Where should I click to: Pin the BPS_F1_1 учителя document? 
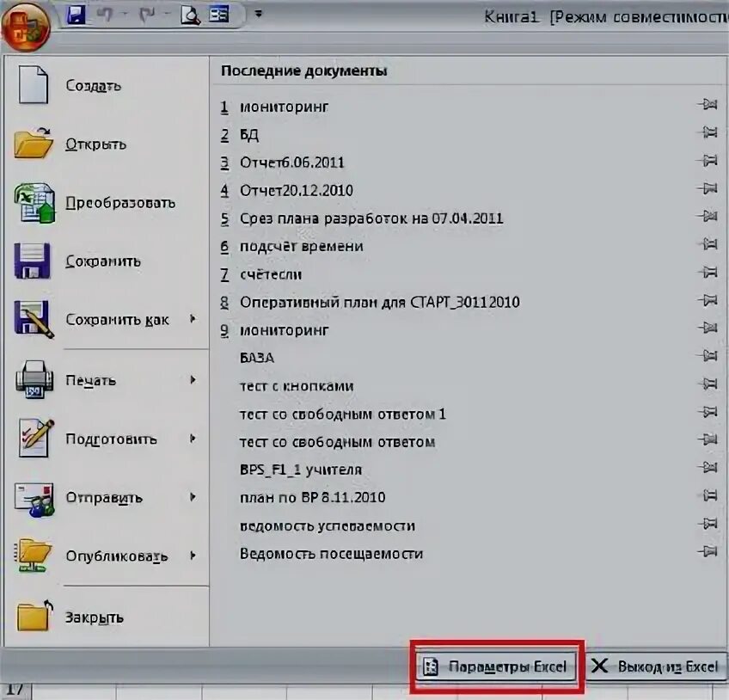coord(708,468)
